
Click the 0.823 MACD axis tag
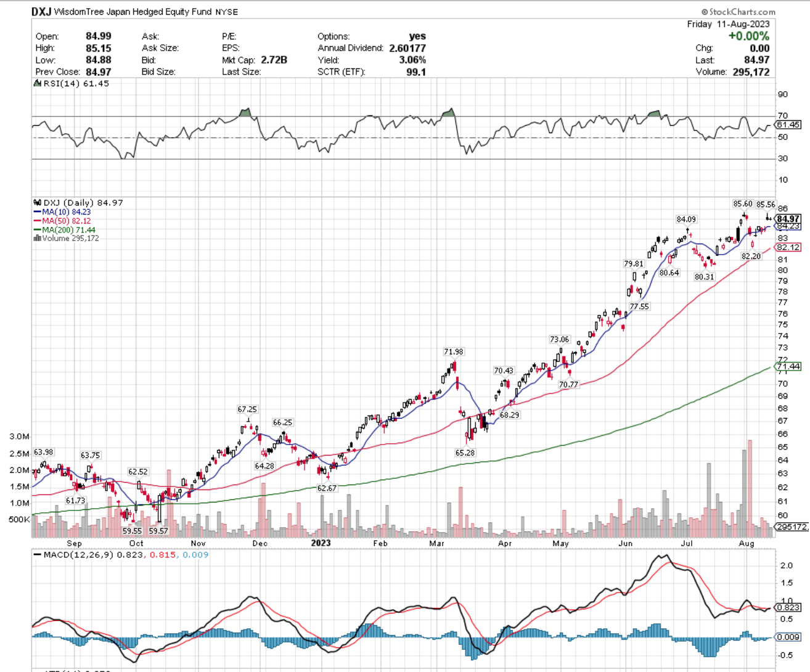788,607
